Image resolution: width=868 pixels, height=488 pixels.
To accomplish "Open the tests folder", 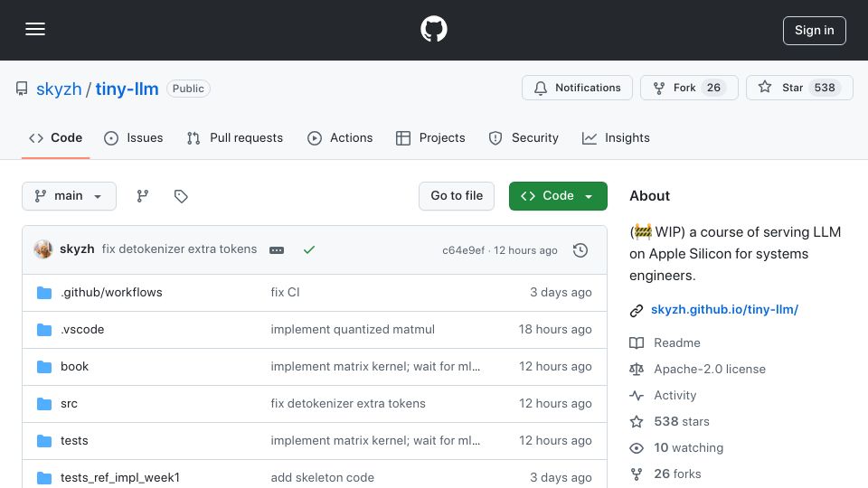I will 74,440.
